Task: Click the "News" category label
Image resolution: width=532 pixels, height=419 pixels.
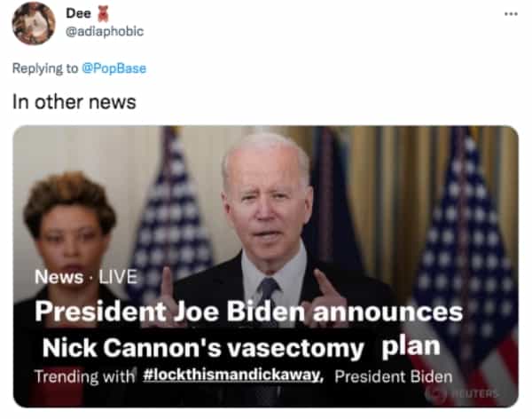Action: [59, 277]
